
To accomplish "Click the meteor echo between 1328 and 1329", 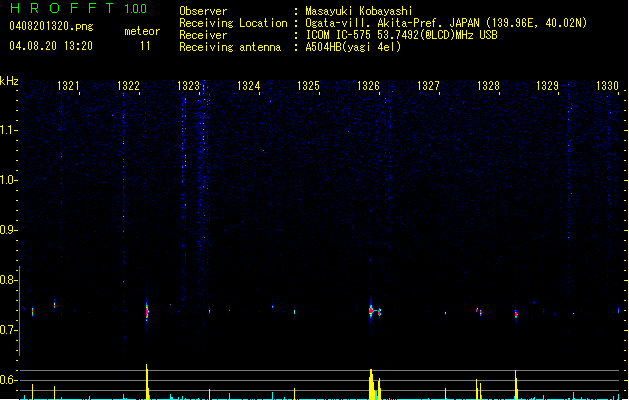I will (516, 314).
